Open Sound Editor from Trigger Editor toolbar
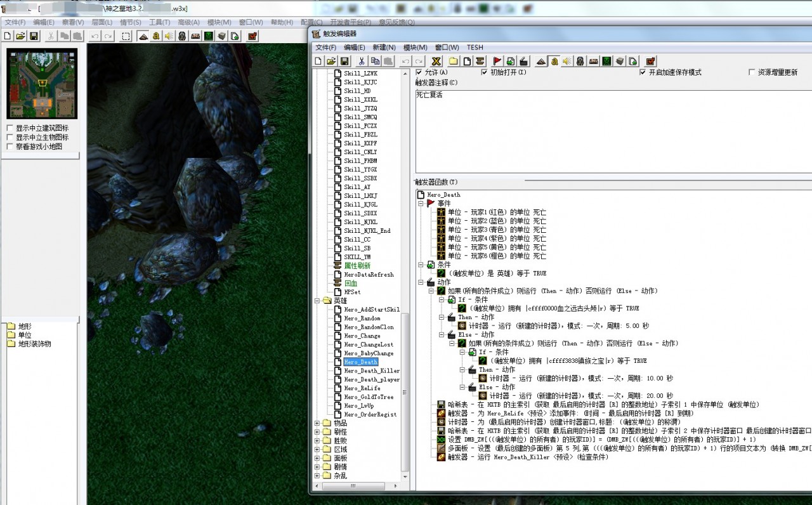This screenshot has width=812, height=505. click(x=567, y=61)
